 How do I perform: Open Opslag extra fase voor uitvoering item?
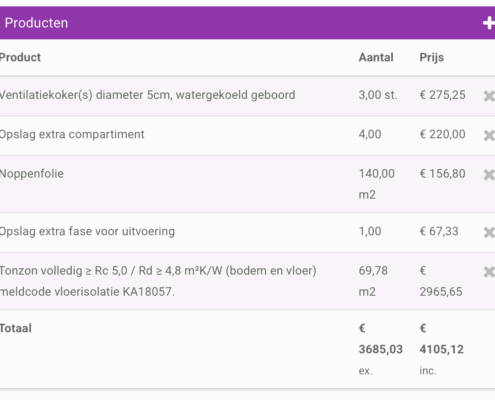(x=87, y=231)
